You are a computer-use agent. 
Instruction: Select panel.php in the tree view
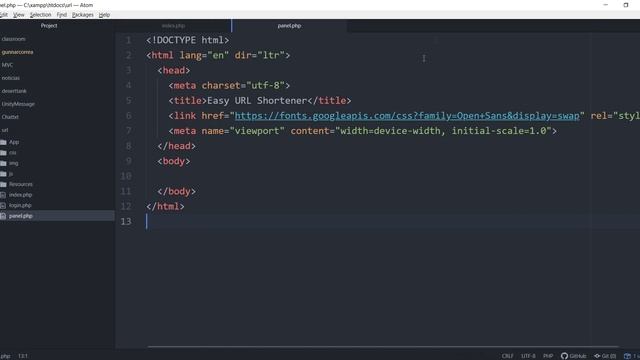tap(20, 216)
